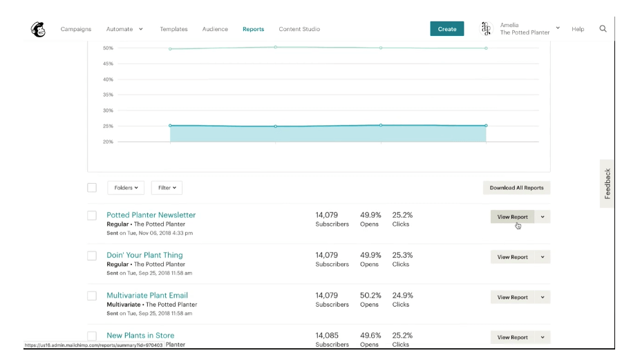Viewport: 640px width, 364px height.
Task: Click the 25.3% Clicks value
Action: 402,255
